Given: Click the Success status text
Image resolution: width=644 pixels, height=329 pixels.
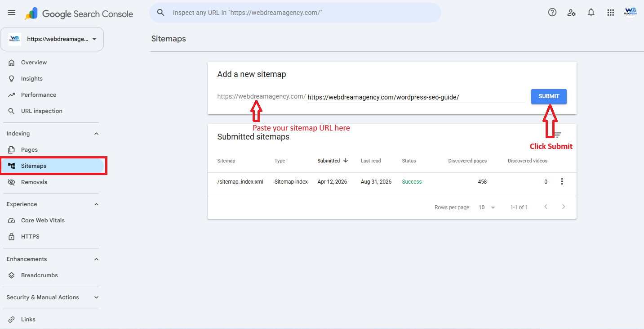Looking at the screenshot, I should pyautogui.click(x=412, y=182).
